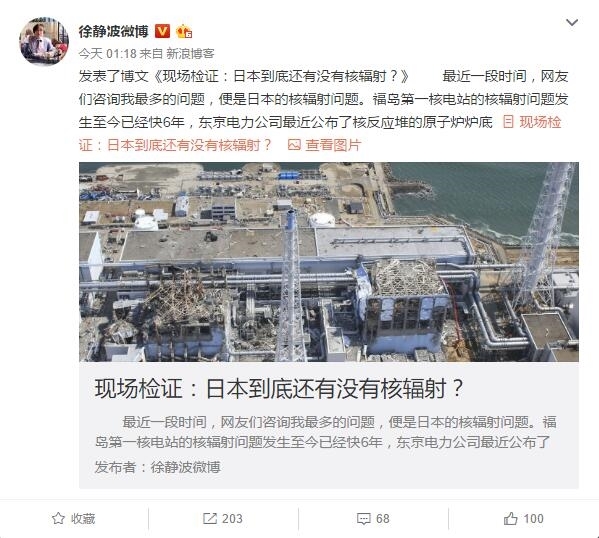Image resolution: width=599 pixels, height=538 pixels.
Task: Open article card title 现场检证
Action: tap(279, 389)
